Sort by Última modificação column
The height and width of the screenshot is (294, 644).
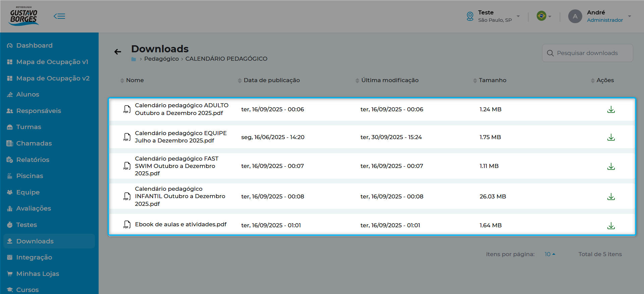coord(357,80)
